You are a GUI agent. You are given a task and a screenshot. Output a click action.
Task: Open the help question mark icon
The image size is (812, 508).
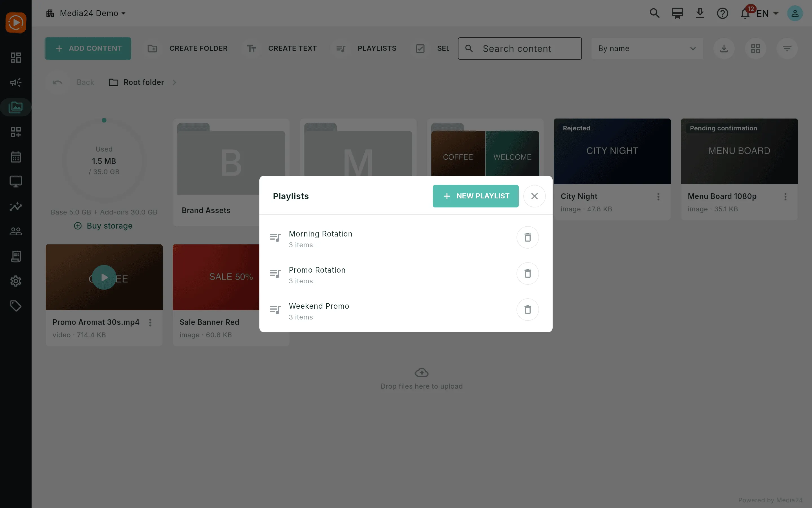pyautogui.click(x=722, y=13)
